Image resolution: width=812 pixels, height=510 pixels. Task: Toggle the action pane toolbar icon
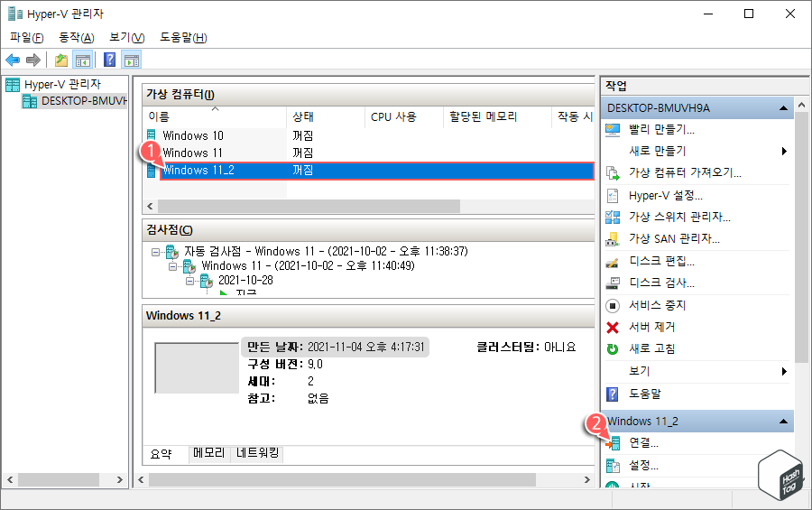132,60
